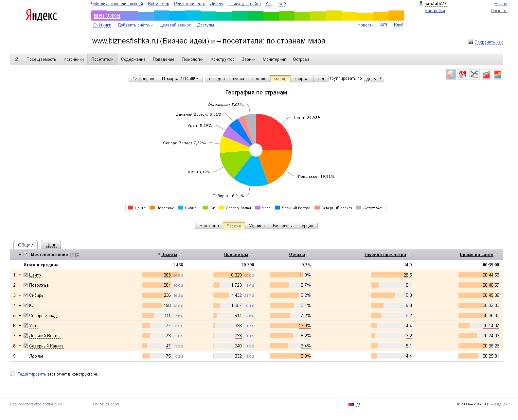
Task: Click the Yandex logo
Action: coord(41,15)
